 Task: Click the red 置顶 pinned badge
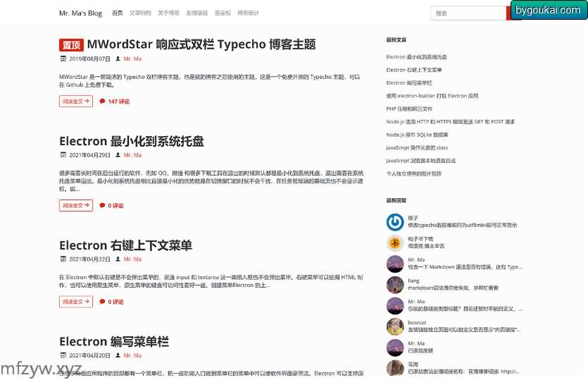[71, 44]
